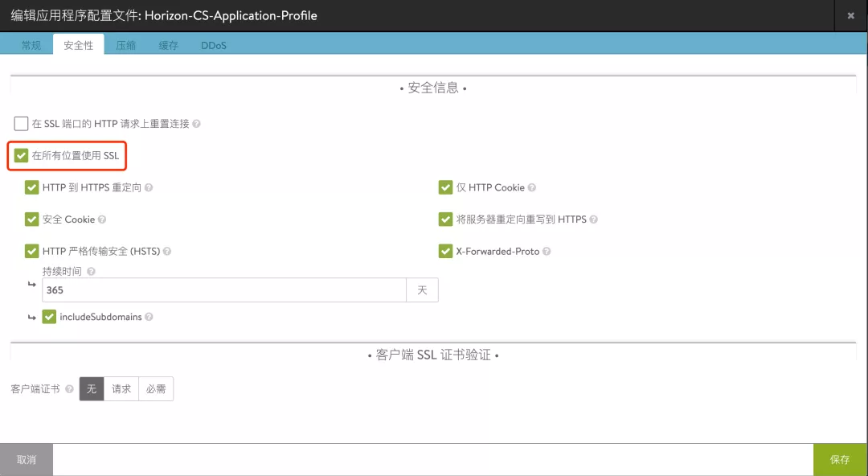Toggle 仅 HTTP Cookie checkbox
Screen dimensions: 868x476
tap(445, 188)
